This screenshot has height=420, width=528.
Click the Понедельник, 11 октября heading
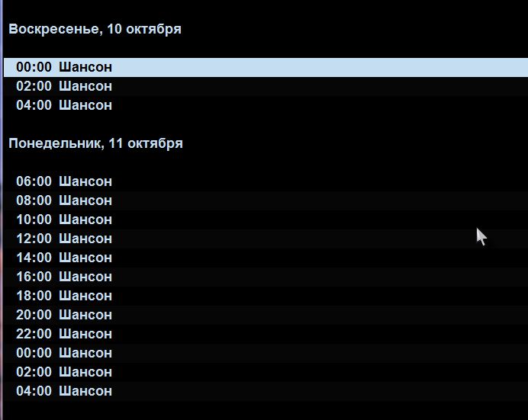[x=95, y=143]
